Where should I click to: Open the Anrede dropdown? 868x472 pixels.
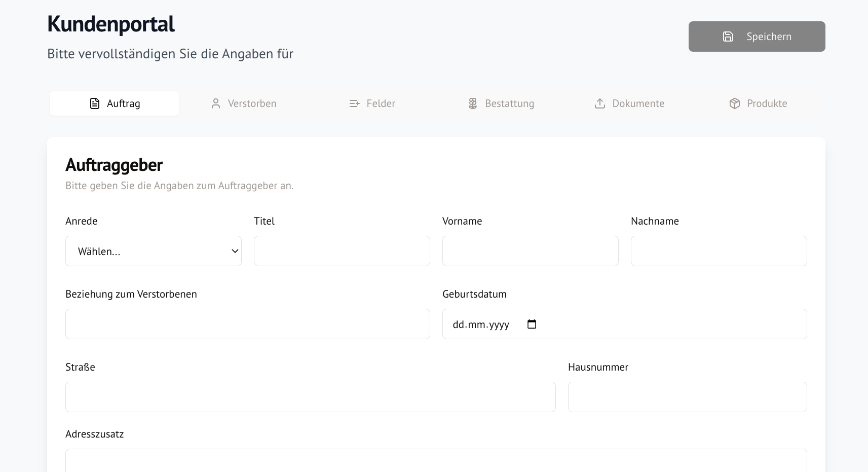154,251
